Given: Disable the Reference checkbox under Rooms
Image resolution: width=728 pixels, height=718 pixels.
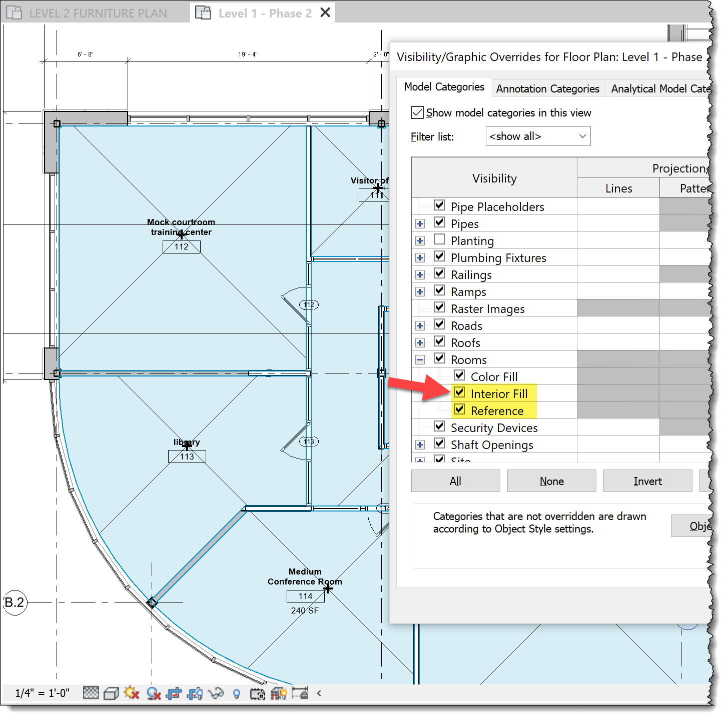Looking at the screenshot, I should tap(460, 410).
